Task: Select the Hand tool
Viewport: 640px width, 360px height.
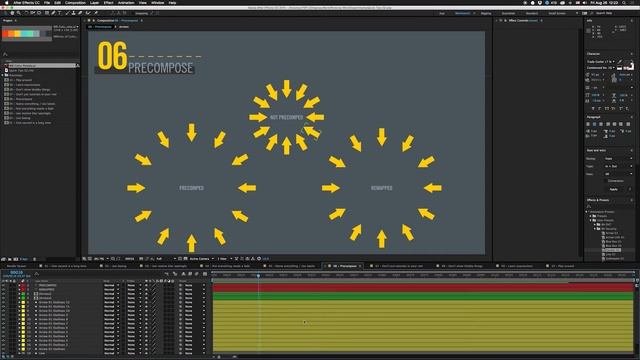Action: pyautogui.click(x=12, y=13)
